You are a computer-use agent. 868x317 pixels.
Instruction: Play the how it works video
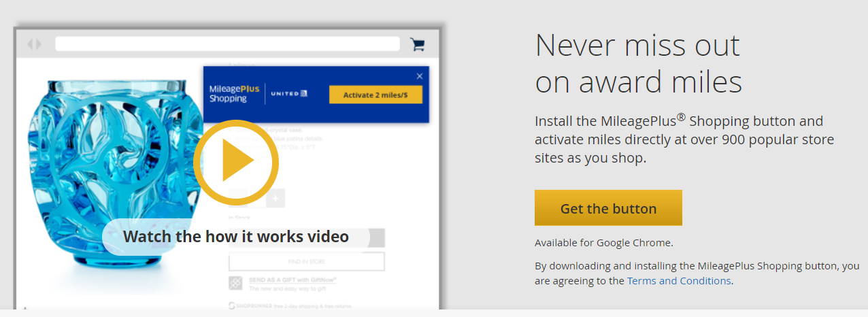(236, 162)
